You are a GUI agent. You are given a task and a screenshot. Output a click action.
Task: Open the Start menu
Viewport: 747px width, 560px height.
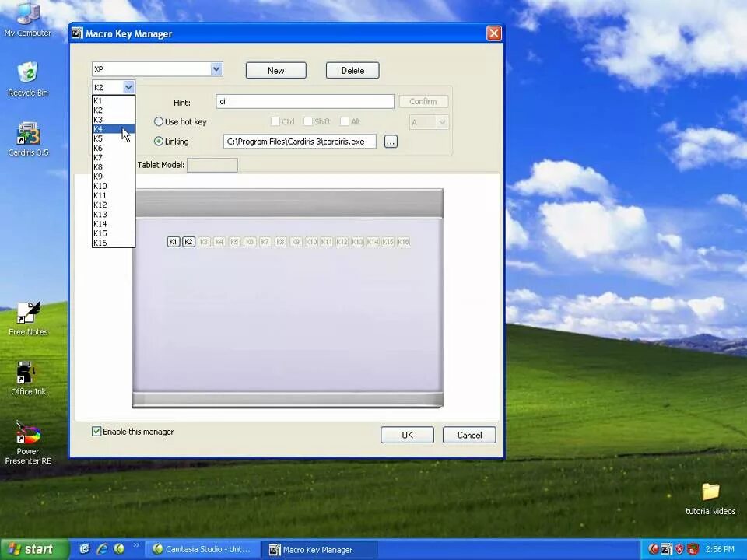click(33, 549)
